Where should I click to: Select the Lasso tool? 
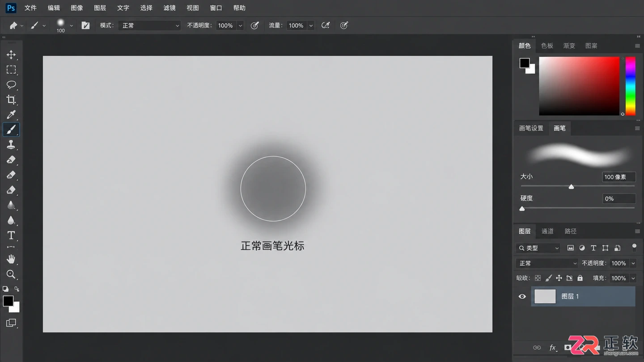click(11, 84)
